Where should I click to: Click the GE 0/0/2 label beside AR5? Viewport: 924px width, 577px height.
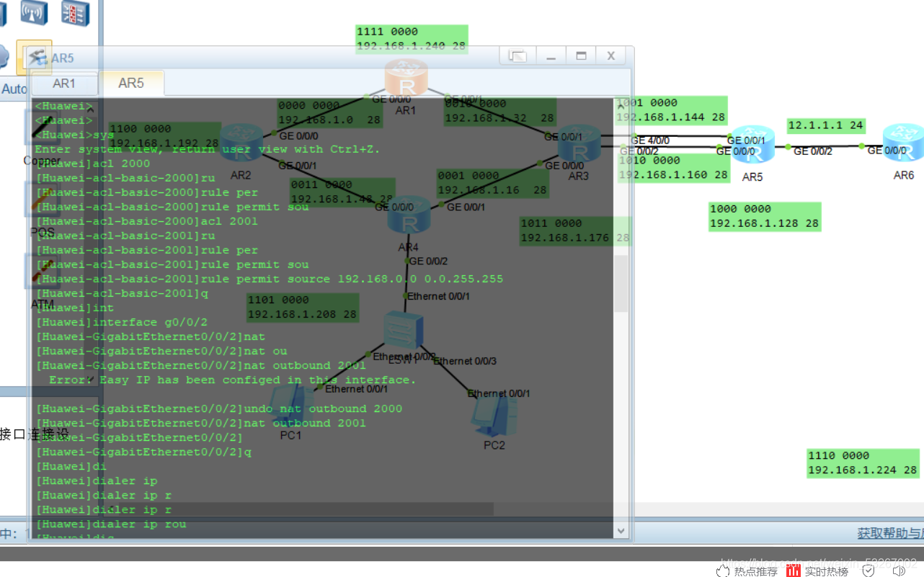(813, 152)
